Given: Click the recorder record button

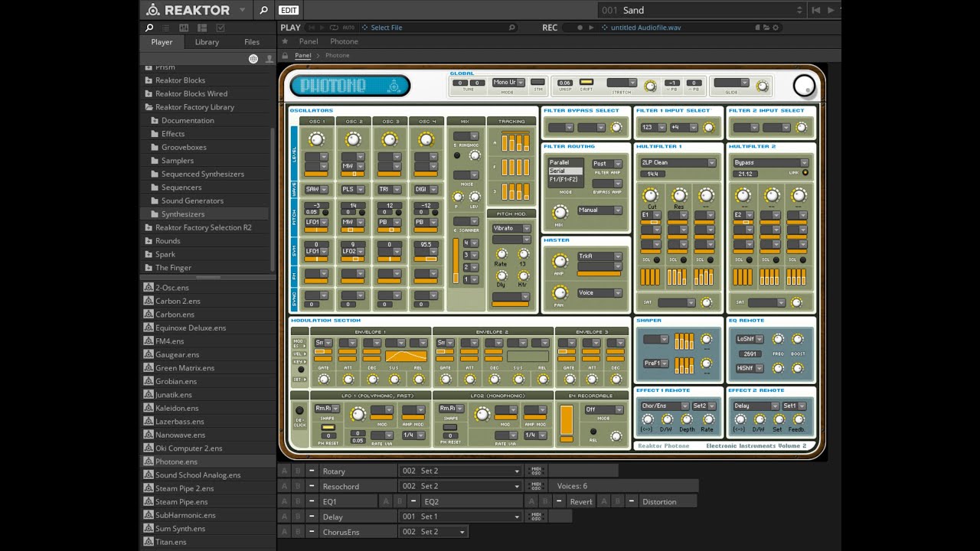Looking at the screenshot, I should pyautogui.click(x=580, y=28).
